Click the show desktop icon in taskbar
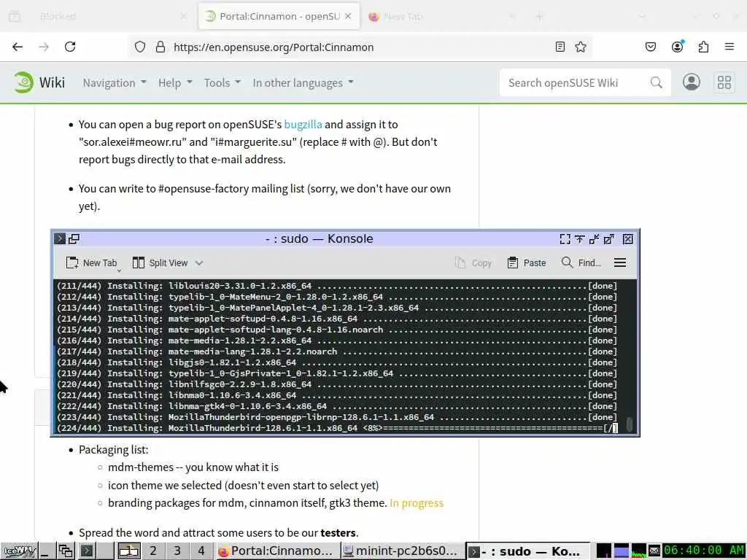The height and width of the screenshot is (560, 747). (46, 551)
